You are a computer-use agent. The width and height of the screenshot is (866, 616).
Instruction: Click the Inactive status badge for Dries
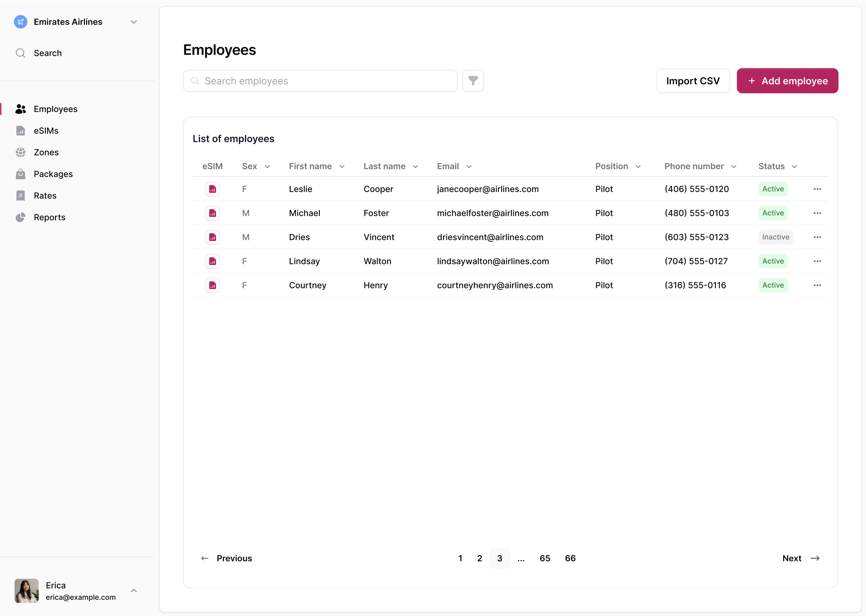click(776, 237)
